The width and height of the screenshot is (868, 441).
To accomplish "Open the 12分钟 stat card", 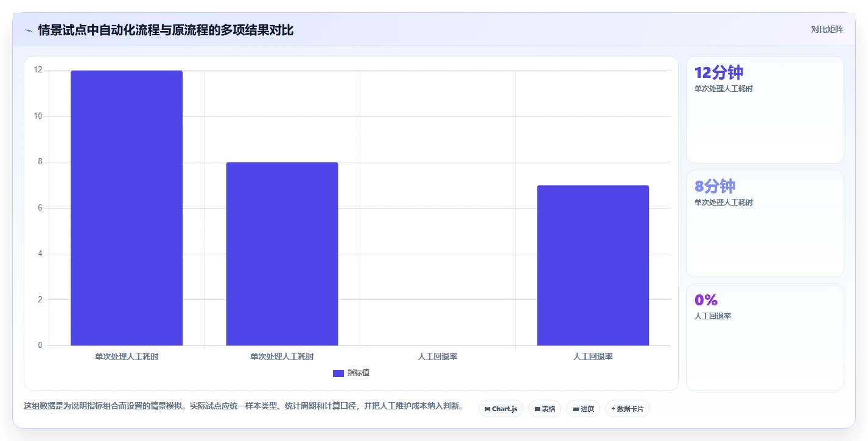I will coord(765,109).
